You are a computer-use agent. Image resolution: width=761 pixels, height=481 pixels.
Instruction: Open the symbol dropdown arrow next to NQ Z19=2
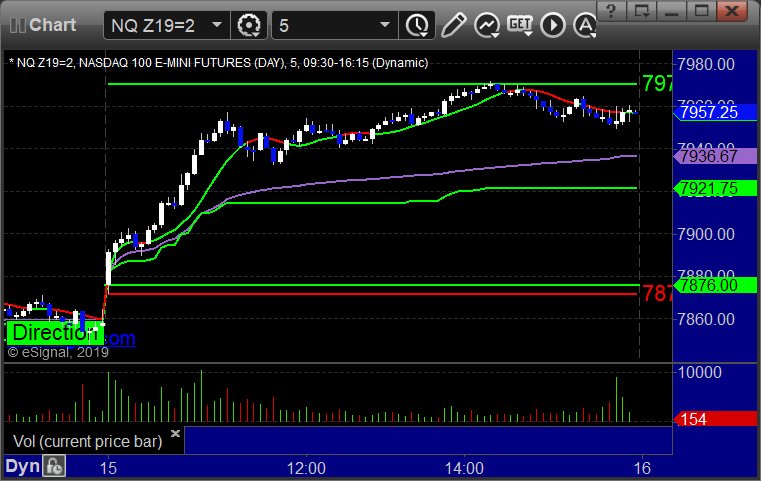[x=217, y=25]
